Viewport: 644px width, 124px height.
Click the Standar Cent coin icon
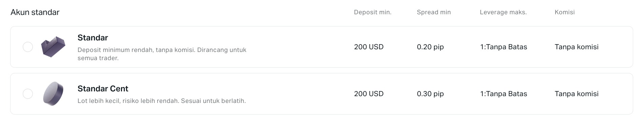(x=53, y=94)
